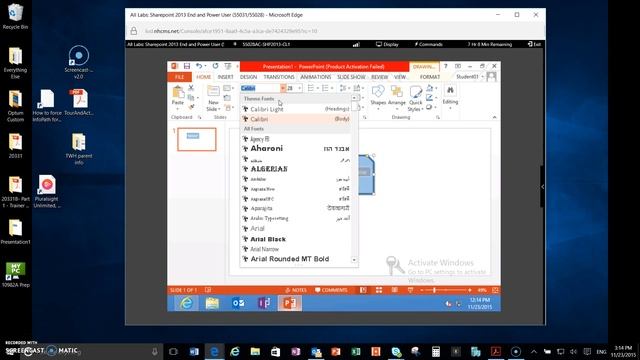Click Commands in lab toolbar
This screenshot has width=640, height=360.
[428, 44]
